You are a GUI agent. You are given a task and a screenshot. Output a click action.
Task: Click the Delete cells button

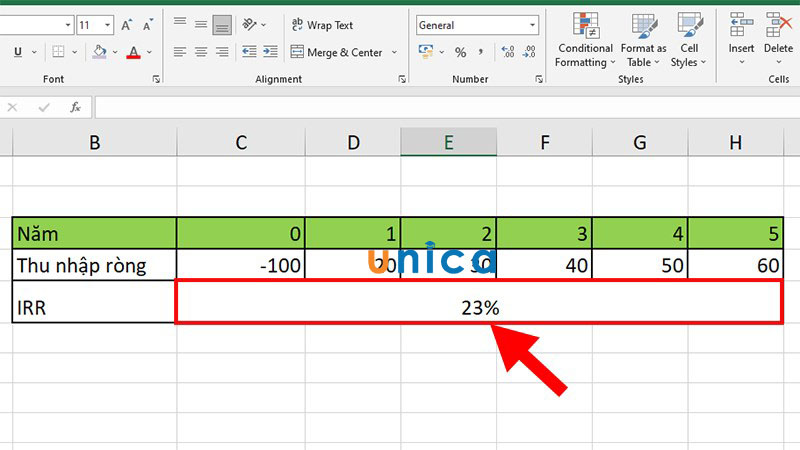point(779,39)
